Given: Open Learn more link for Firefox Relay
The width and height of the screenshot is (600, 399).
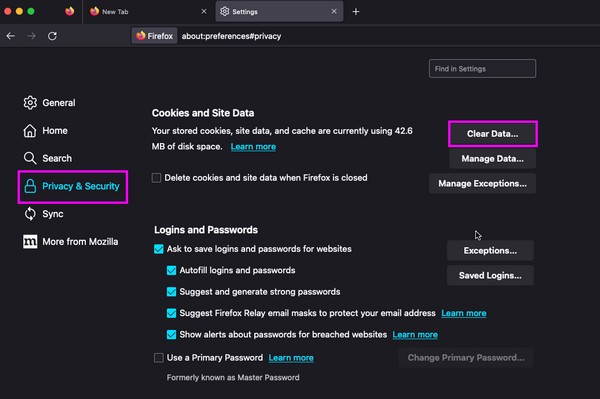Looking at the screenshot, I should [x=464, y=313].
